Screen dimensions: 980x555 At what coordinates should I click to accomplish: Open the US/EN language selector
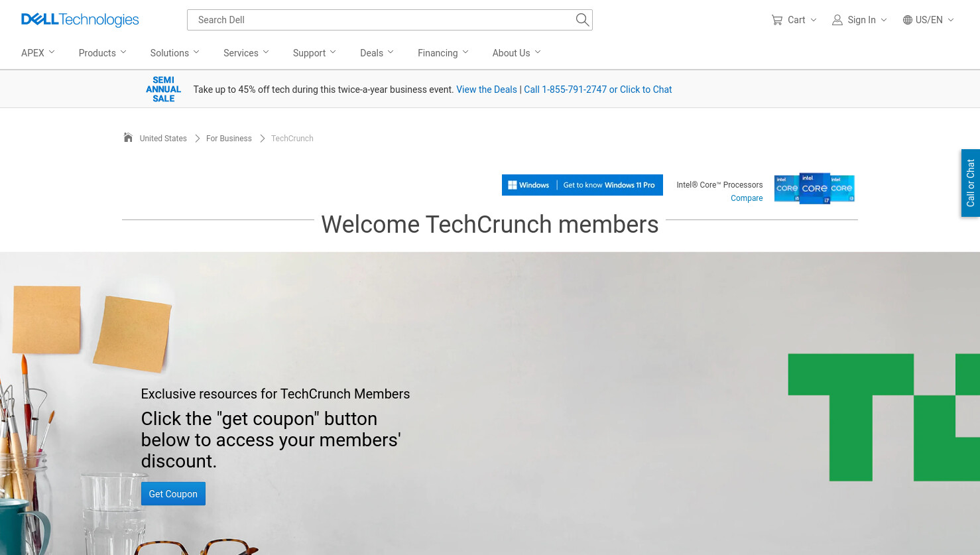point(928,20)
